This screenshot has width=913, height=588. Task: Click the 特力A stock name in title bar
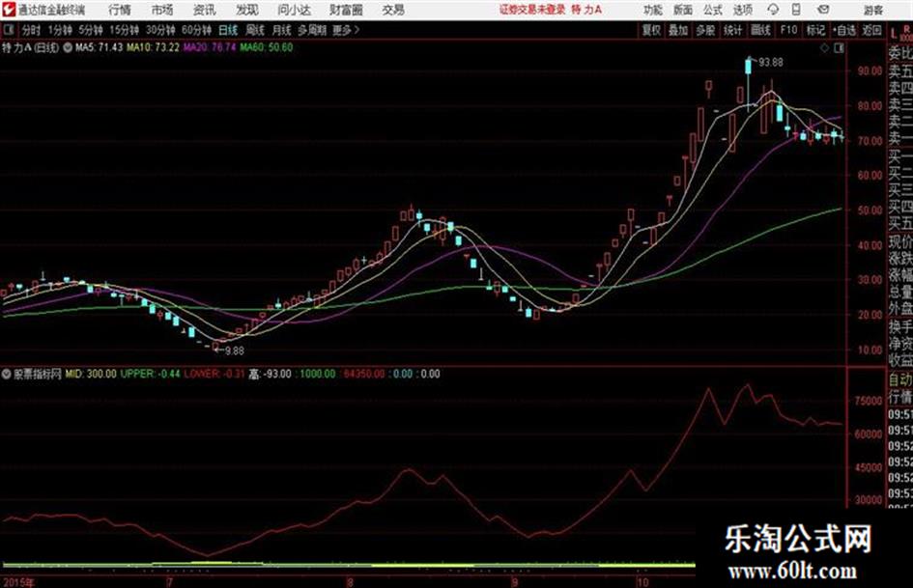tap(587, 10)
